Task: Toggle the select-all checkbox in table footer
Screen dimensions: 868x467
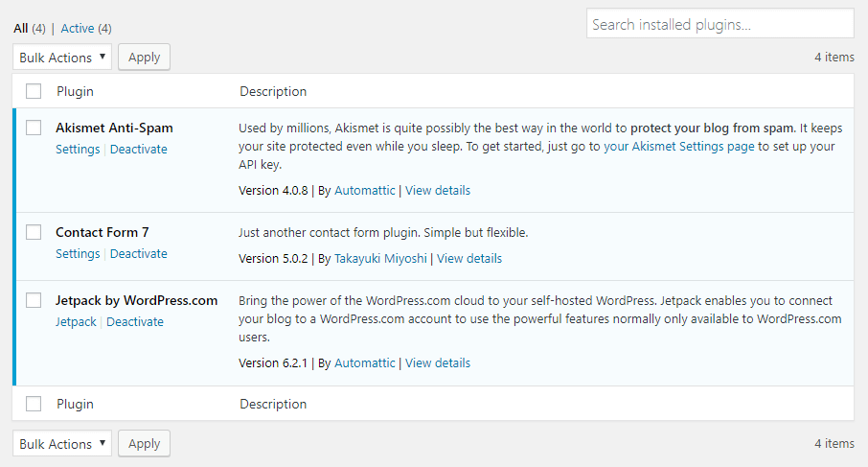Action: pyautogui.click(x=34, y=404)
